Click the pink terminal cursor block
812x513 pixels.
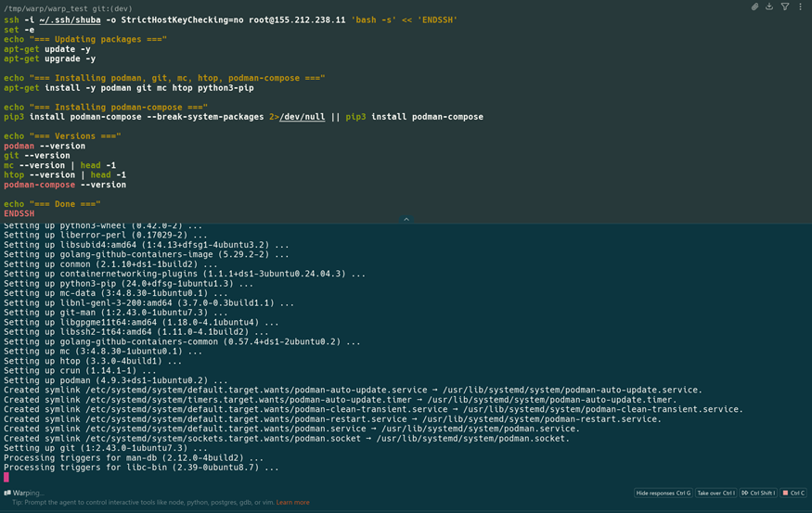6,478
